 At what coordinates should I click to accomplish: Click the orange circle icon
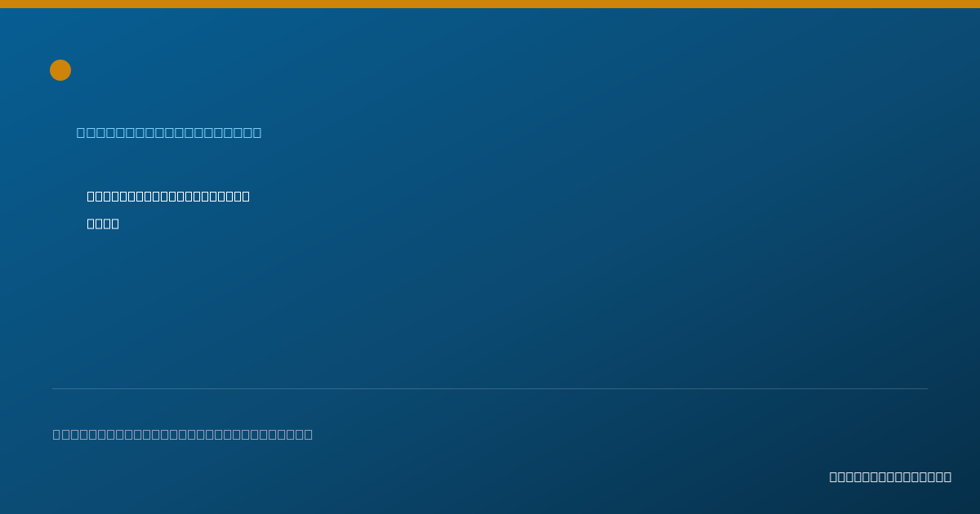point(60,70)
